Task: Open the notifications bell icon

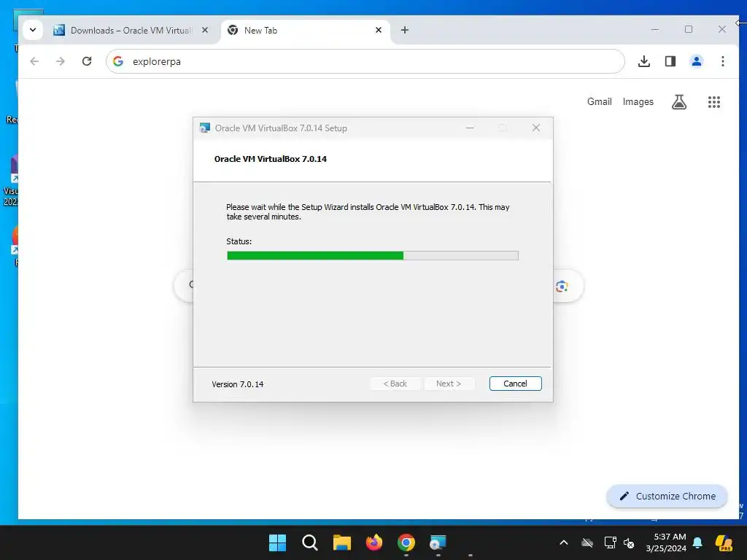Action: (697, 542)
